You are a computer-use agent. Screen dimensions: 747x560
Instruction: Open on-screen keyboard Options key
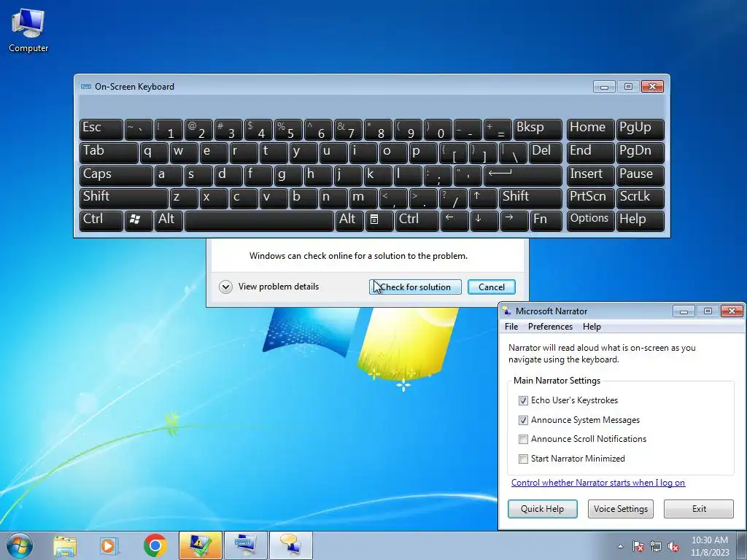(590, 222)
